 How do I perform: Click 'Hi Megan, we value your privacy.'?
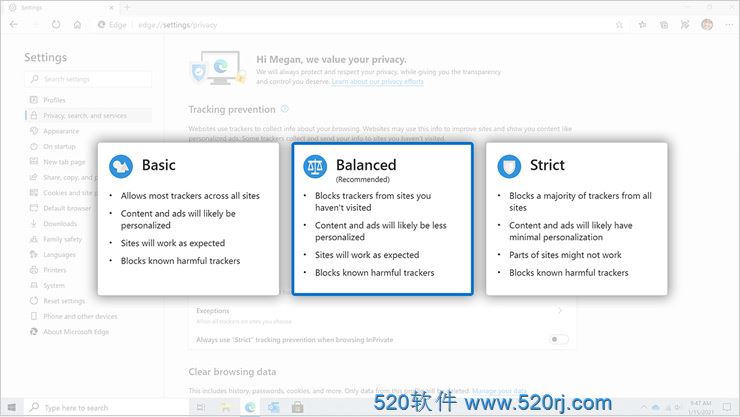coord(331,59)
